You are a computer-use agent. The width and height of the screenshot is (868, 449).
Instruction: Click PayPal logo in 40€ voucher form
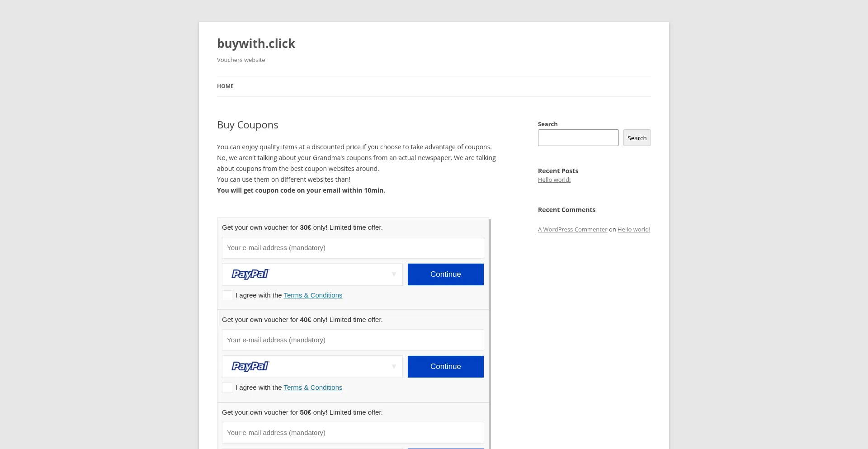tap(250, 366)
